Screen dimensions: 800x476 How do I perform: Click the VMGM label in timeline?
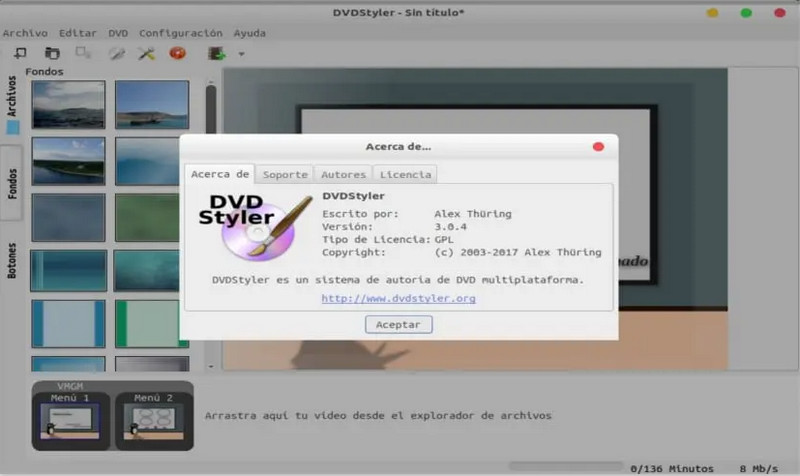pyautogui.click(x=70, y=386)
